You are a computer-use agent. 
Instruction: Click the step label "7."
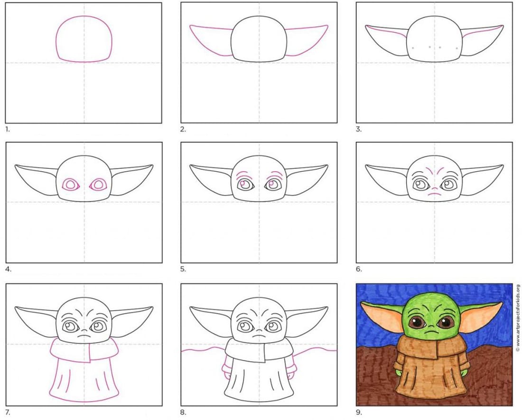pos(8,413)
